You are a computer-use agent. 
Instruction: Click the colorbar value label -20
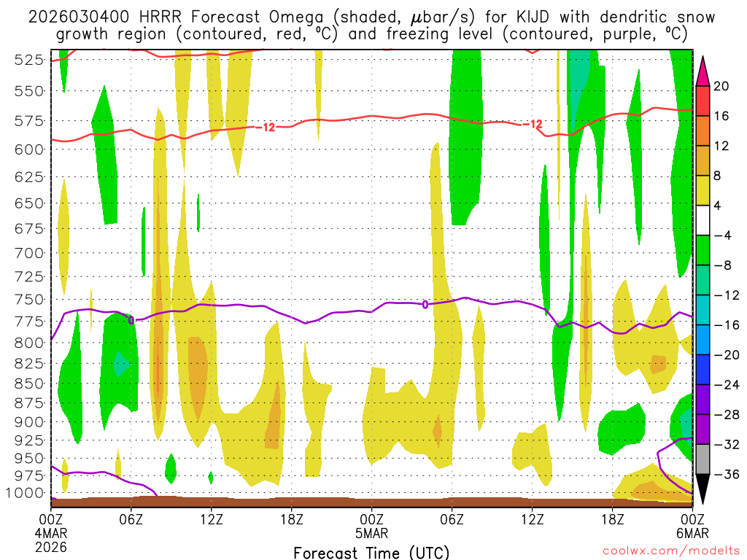click(x=727, y=355)
